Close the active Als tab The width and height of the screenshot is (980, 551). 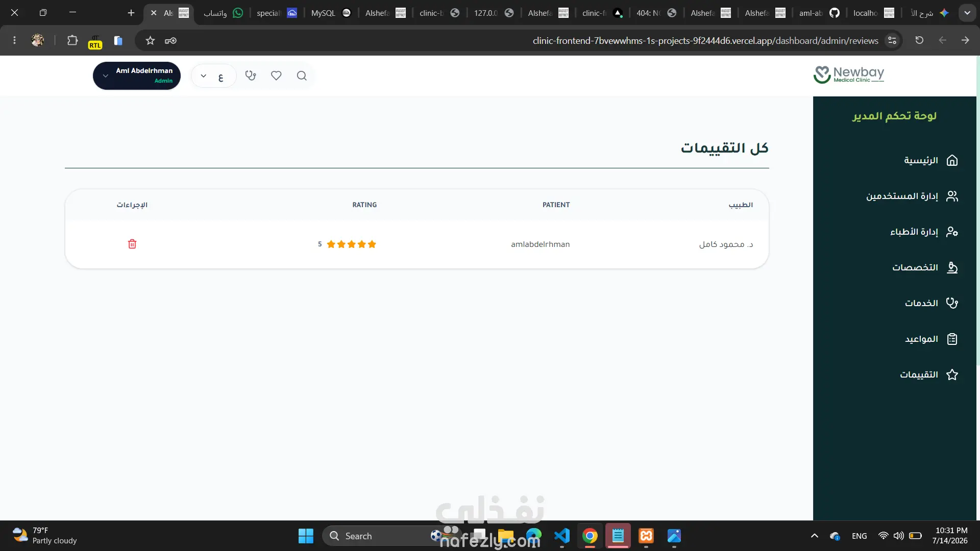154,13
